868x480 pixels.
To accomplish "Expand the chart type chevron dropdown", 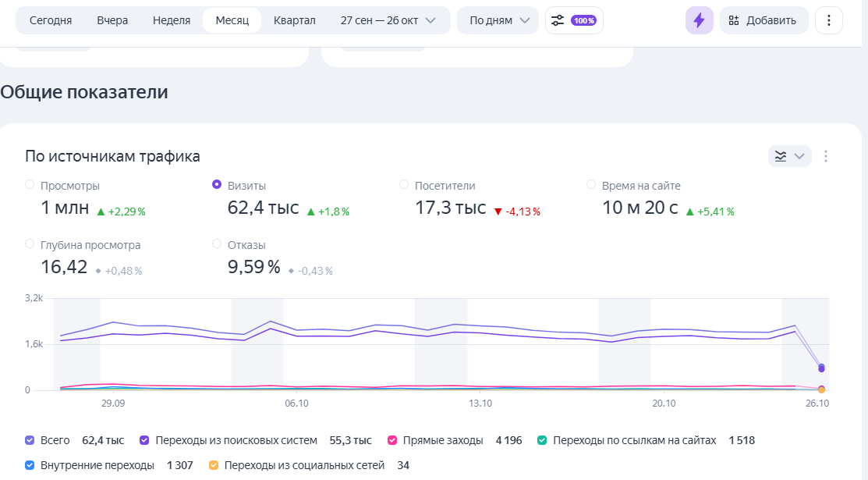I will [x=799, y=156].
